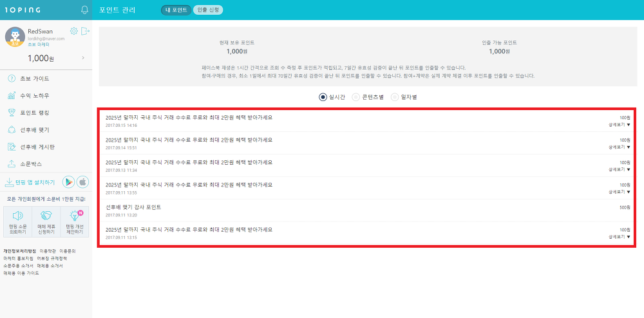The image size is (644, 318).
Task: Click 이용문의 footer link
Action: (x=68, y=250)
